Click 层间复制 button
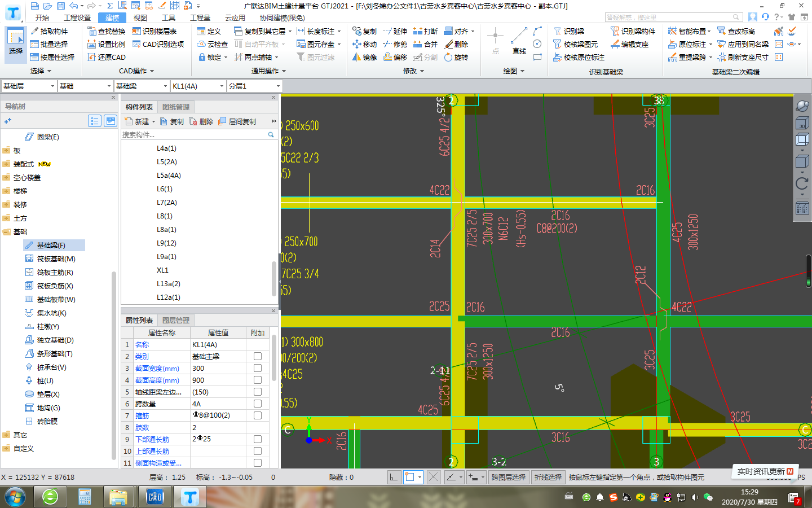This screenshot has height=508, width=812. click(x=237, y=121)
